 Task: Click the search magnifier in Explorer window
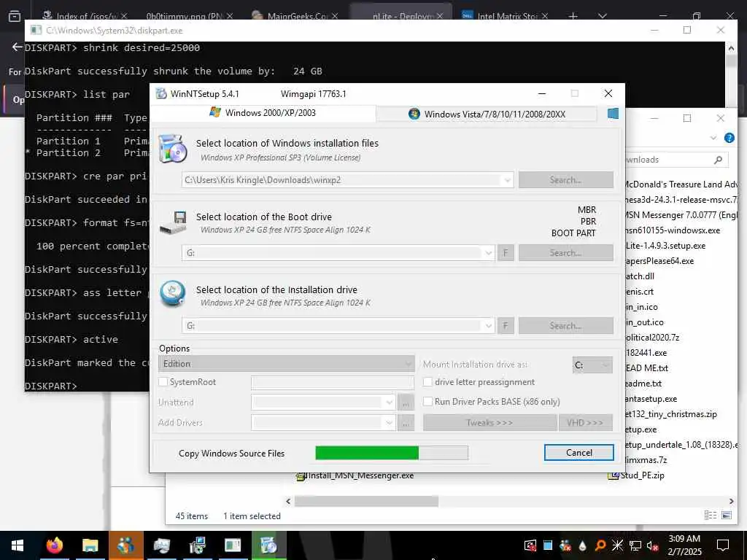point(718,160)
